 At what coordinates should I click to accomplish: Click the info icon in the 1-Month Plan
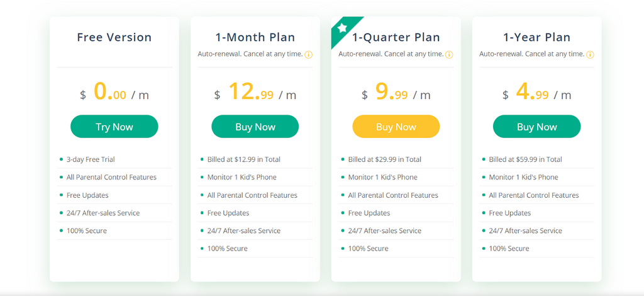click(x=309, y=55)
